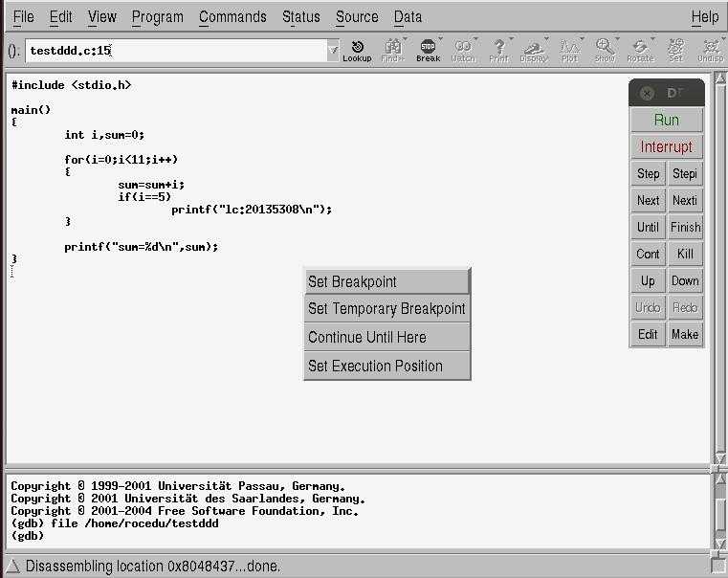The height and width of the screenshot is (578, 728).
Task: Choose Set Breakpoint from context menu
Action: (386, 281)
